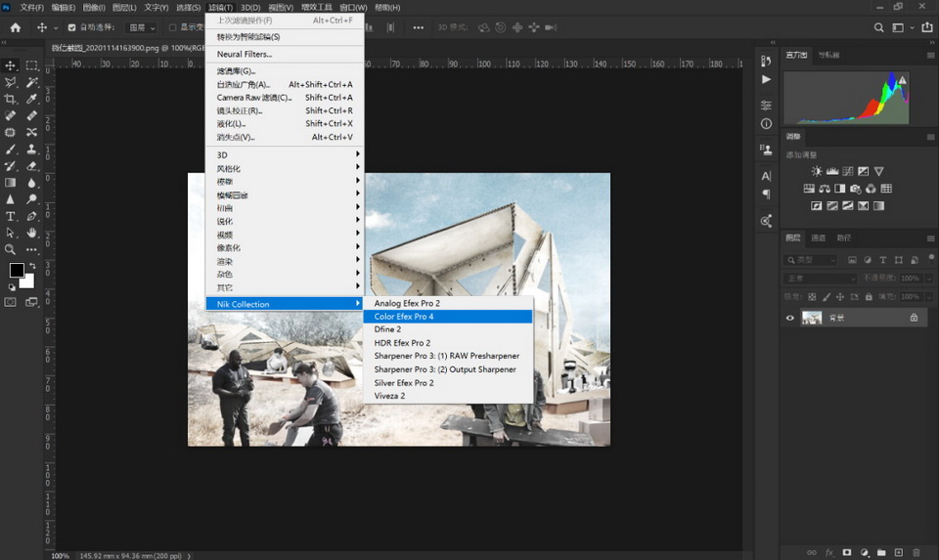Click the background layer thumbnail
Image resolution: width=939 pixels, height=560 pixels.
pos(812,318)
